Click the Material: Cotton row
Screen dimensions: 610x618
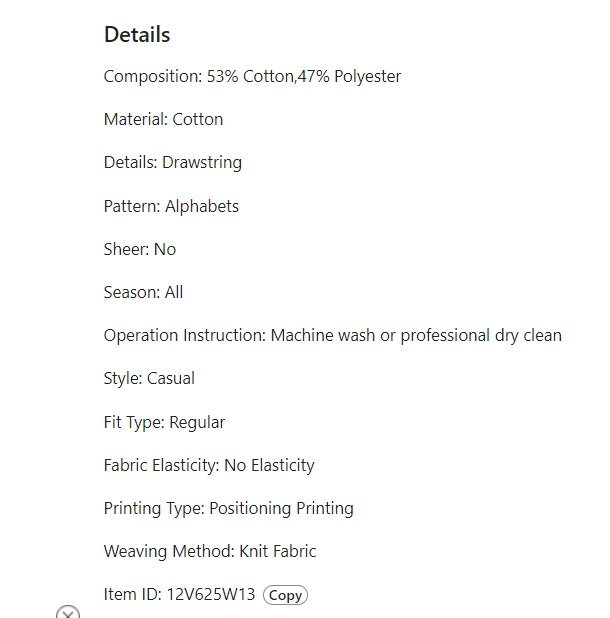point(163,119)
